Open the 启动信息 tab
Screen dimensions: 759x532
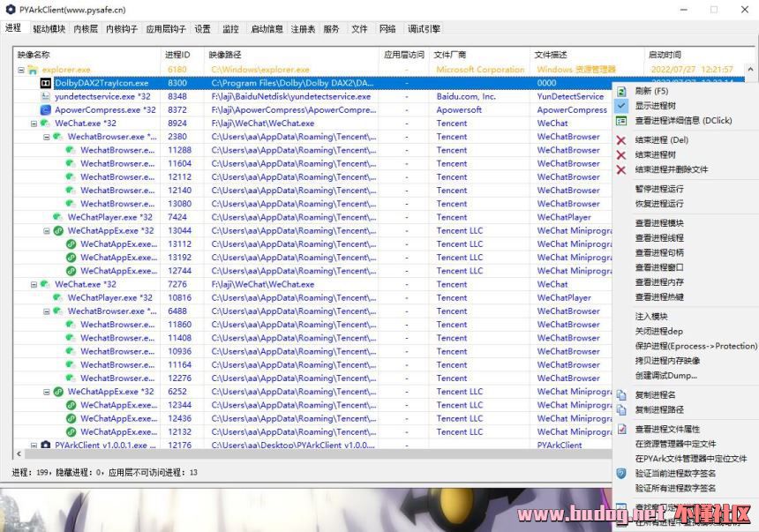point(267,29)
